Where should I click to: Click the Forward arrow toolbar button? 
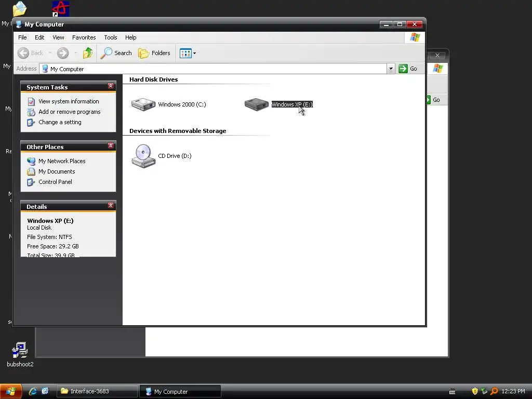point(63,53)
